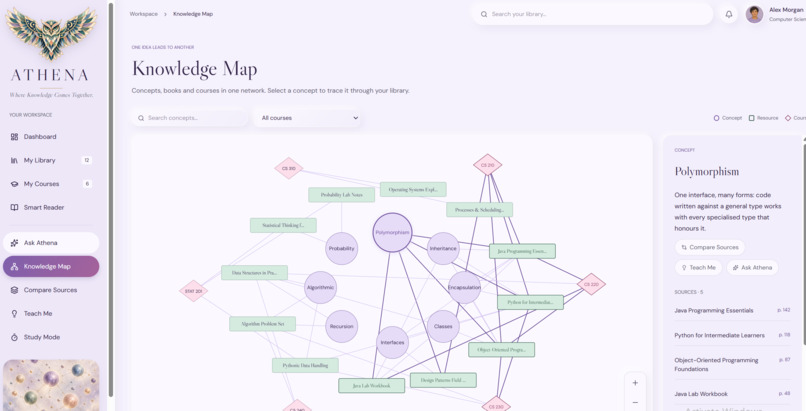Open source Java Lab Workbook in panel
This screenshot has height=411, width=806.
(732, 394)
